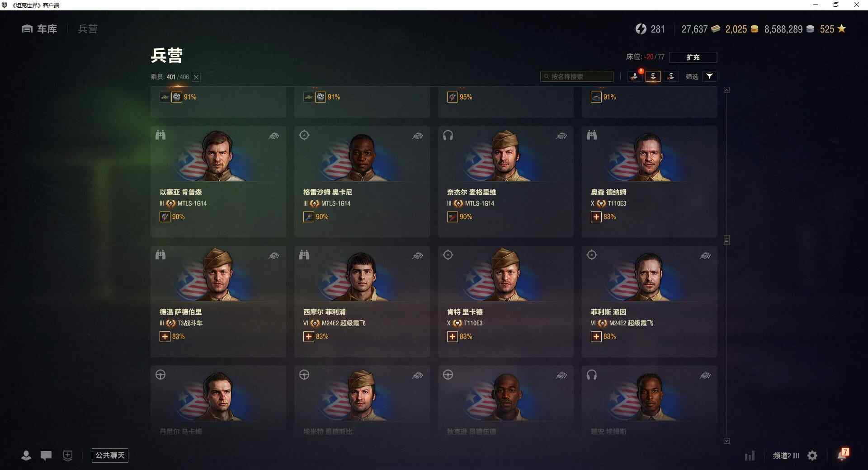Open the 车库 garage tab
Image resolution: width=868 pixels, height=470 pixels.
click(39, 29)
